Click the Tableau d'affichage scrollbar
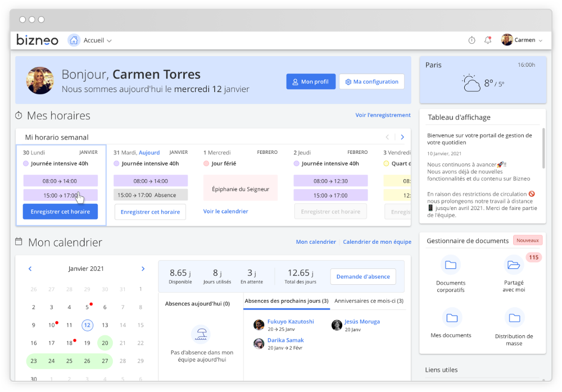 click(x=543, y=148)
